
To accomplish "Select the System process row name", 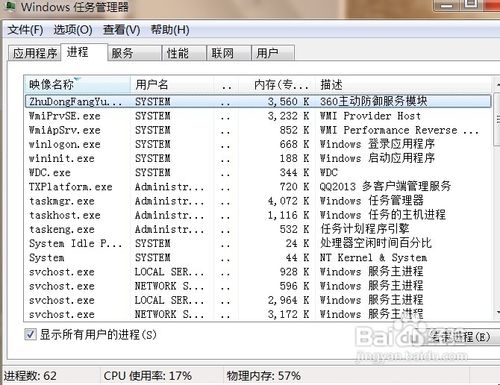I will 47,258.
